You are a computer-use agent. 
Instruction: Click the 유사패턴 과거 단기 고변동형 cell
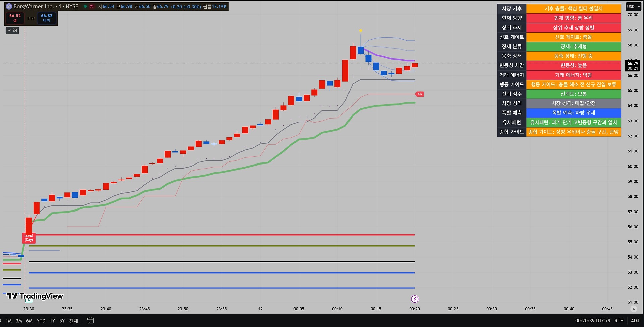click(x=574, y=122)
